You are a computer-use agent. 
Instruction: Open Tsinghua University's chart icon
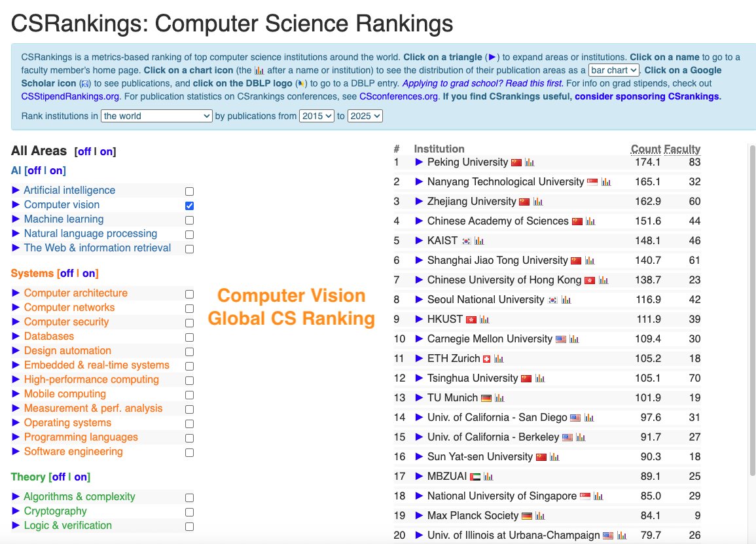pos(540,378)
